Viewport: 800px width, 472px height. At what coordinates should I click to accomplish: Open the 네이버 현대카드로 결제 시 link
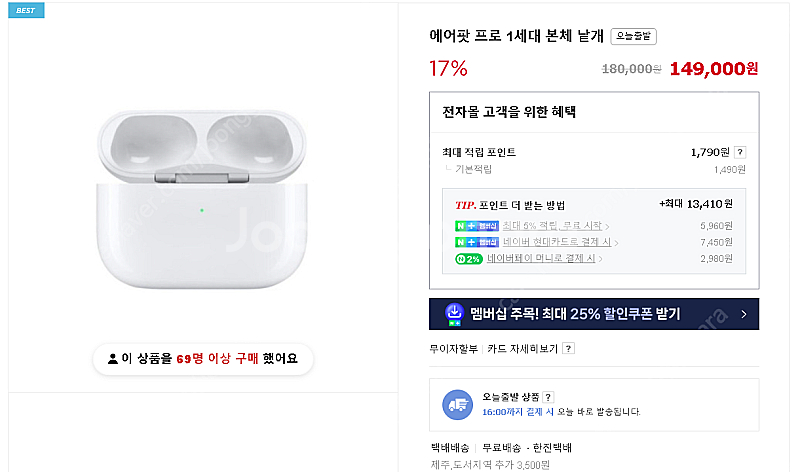tap(559, 242)
